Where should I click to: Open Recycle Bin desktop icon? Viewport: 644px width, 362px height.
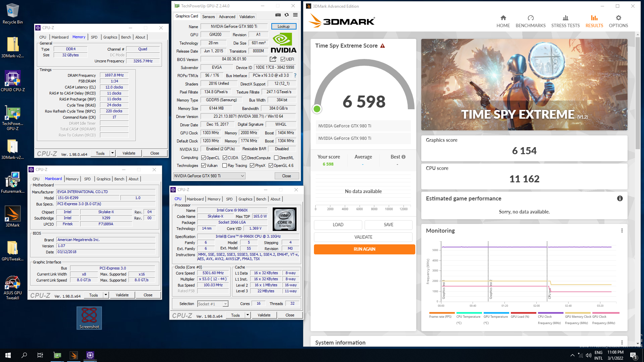(13, 13)
